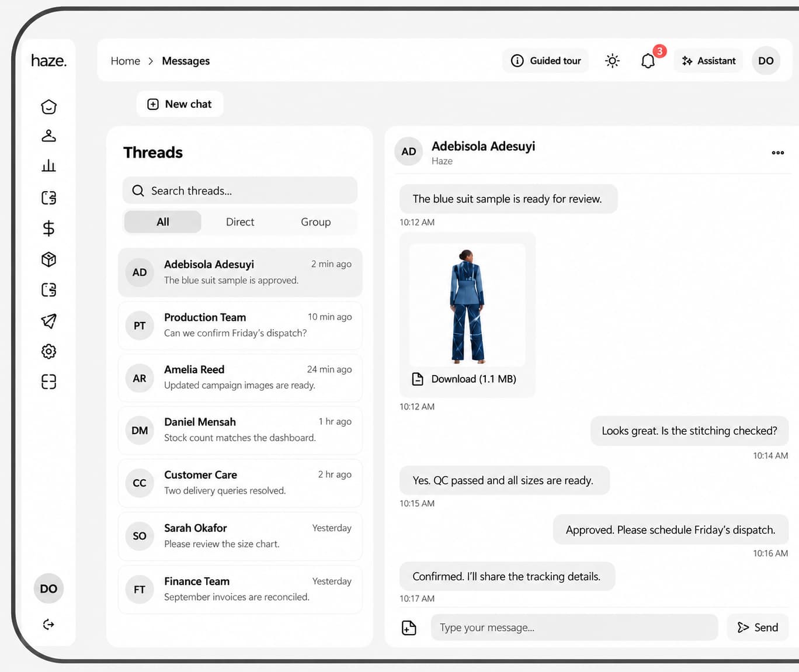Screen dimensions: 799x672
Task: Open the DO profile avatar in header
Action: 766,61
